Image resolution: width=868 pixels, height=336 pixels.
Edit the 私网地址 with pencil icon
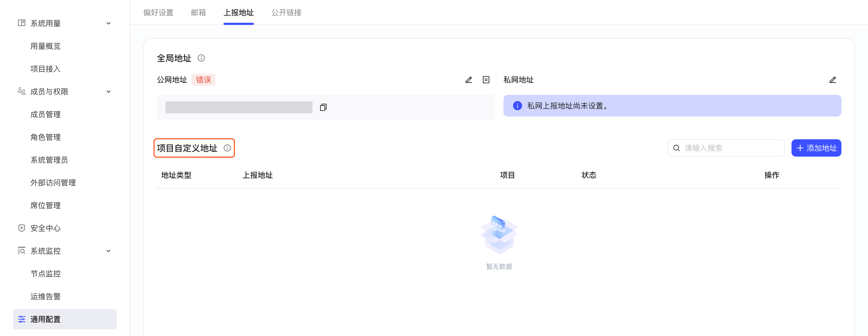pyautogui.click(x=833, y=80)
